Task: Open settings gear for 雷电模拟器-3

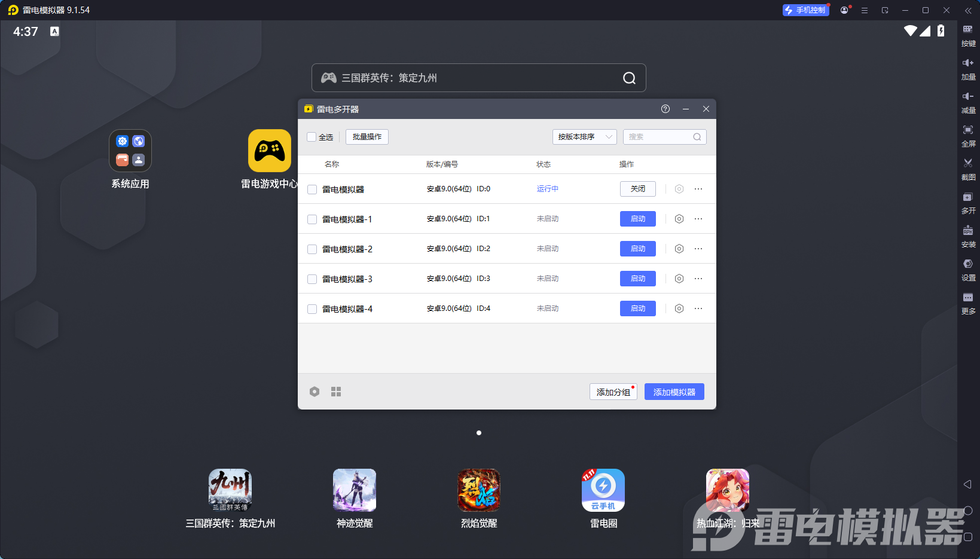Action: click(679, 279)
